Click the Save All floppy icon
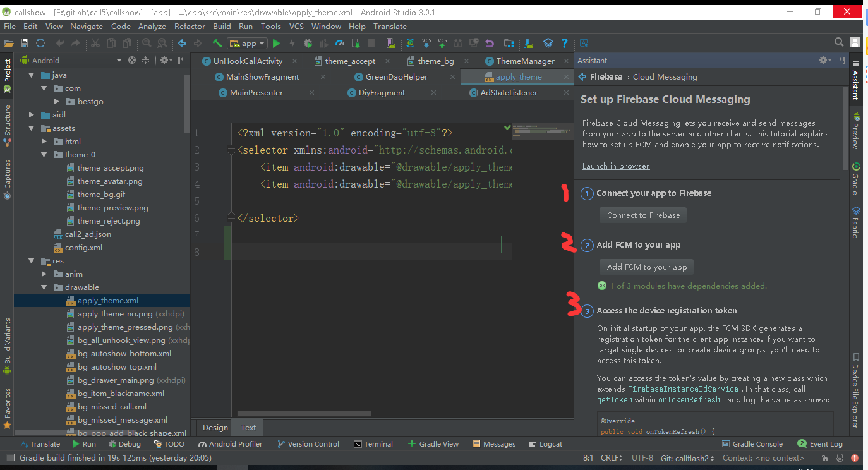This screenshot has height=470, width=868. pyautogui.click(x=25, y=43)
